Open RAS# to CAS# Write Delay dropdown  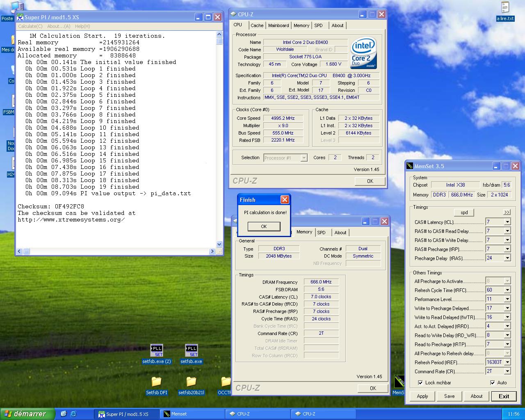tap(507, 240)
